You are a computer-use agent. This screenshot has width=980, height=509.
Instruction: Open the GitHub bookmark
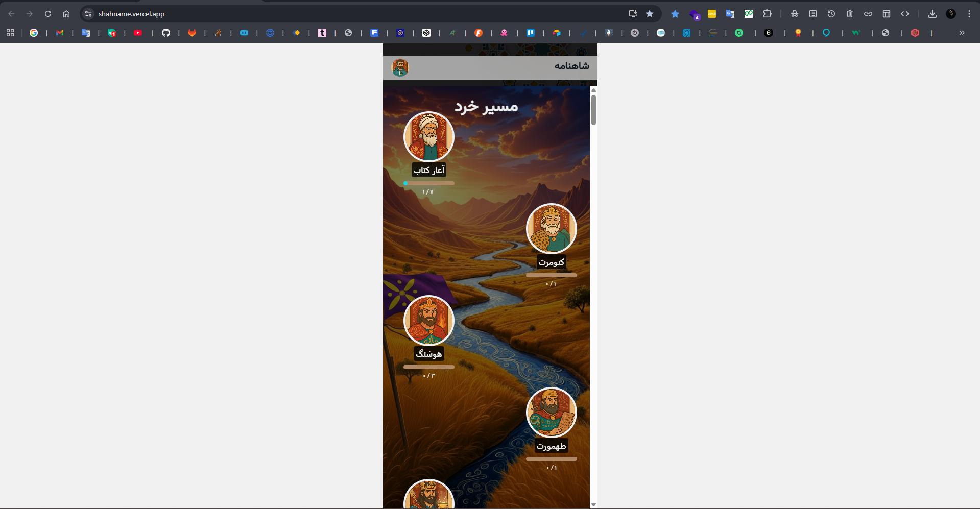click(x=166, y=33)
